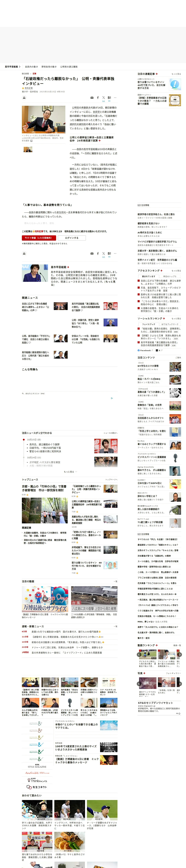Click the ad info icon in recommendation area
Screen dimensions: 186x868
(x=112, y=398)
